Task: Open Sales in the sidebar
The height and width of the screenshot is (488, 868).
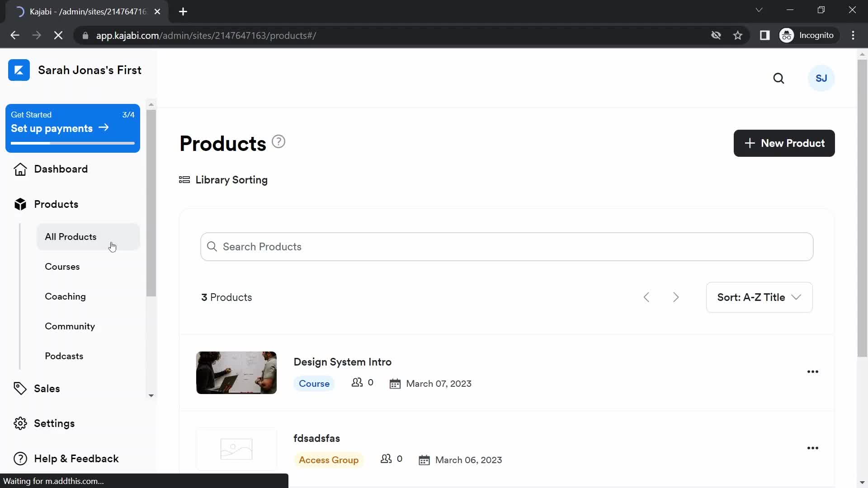Action: point(47,389)
